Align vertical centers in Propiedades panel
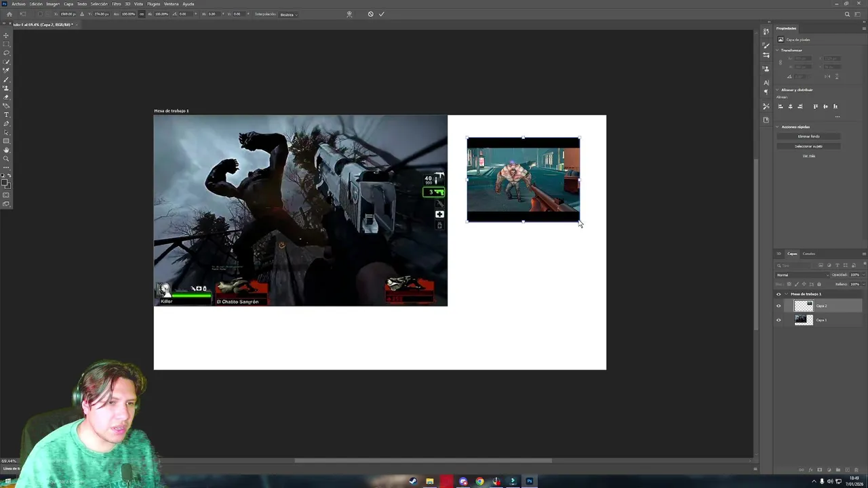 pyautogui.click(x=825, y=106)
